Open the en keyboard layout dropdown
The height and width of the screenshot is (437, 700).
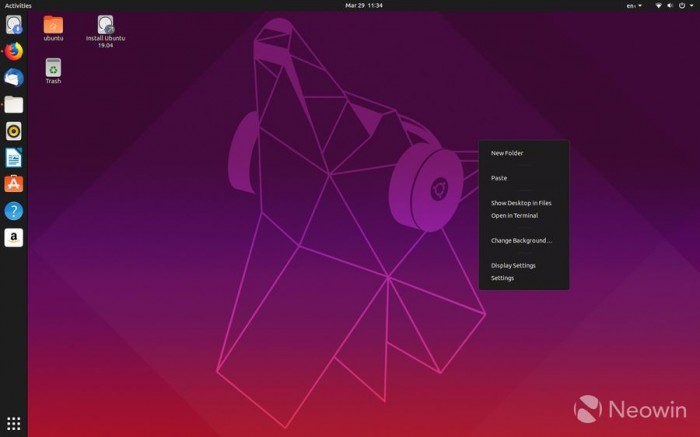tap(634, 6)
